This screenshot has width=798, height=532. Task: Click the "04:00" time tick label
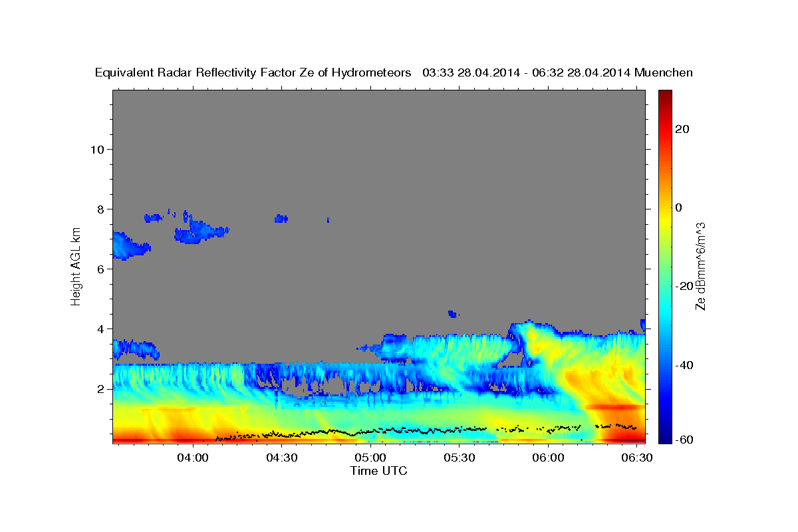coord(194,458)
